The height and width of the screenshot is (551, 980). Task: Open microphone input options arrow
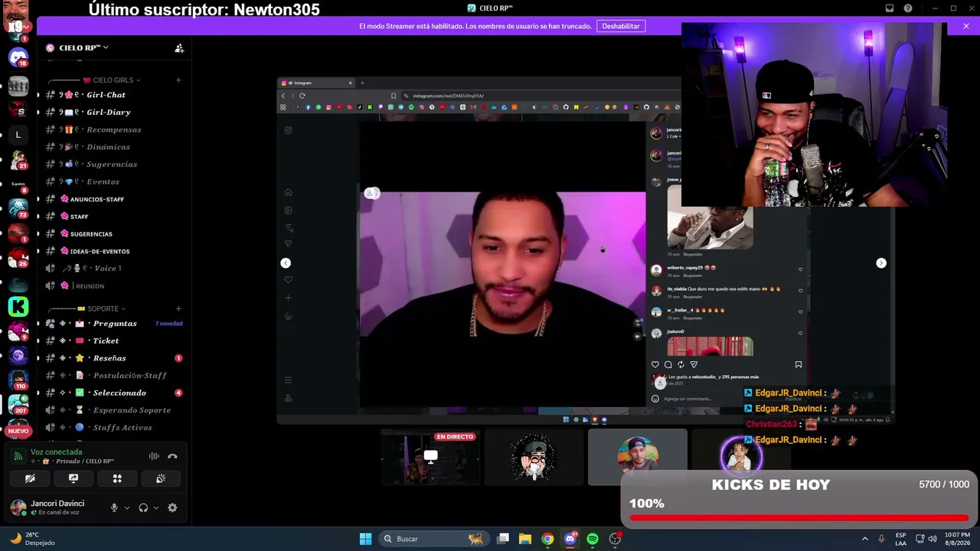coord(127,507)
